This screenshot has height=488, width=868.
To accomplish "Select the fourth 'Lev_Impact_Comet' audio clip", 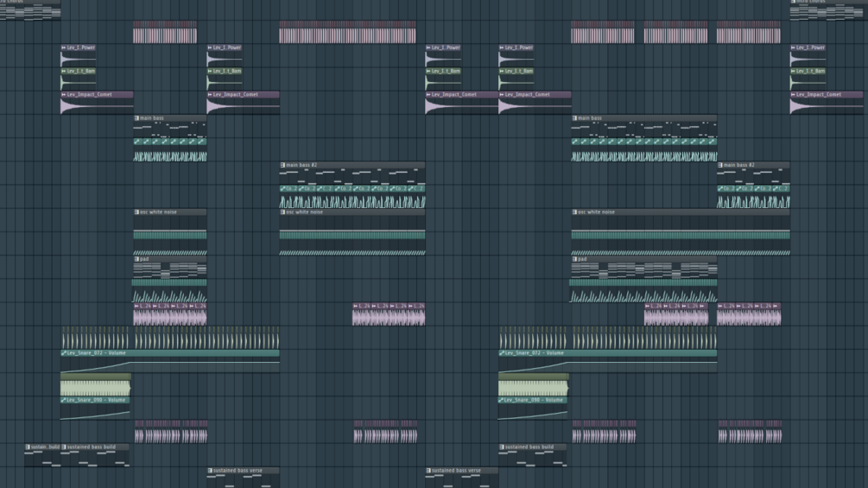I will 535,103.
